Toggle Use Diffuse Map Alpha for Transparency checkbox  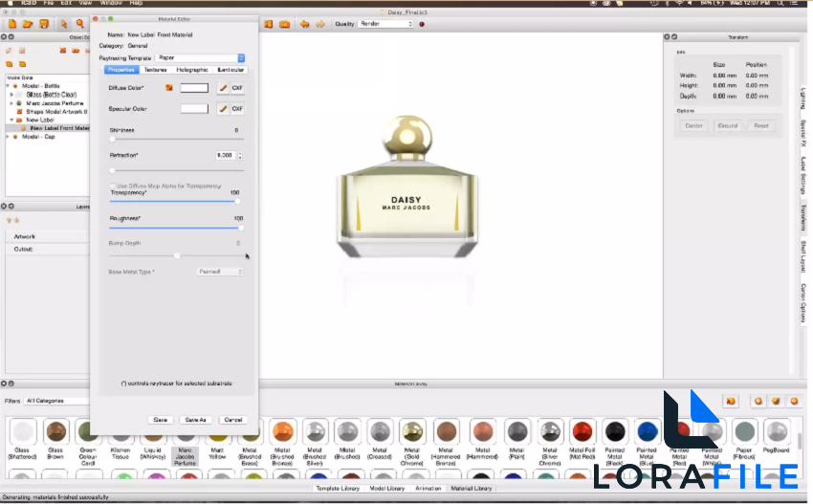(113, 186)
